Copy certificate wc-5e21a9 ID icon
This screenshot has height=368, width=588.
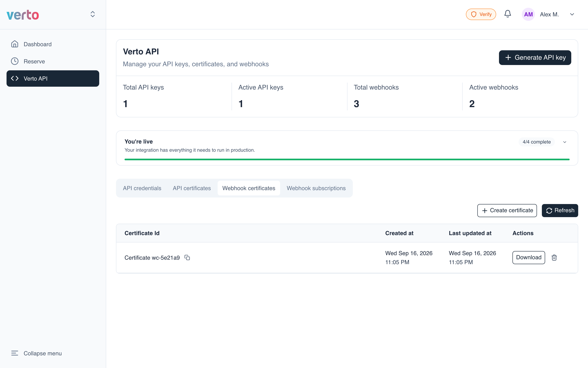[x=187, y=258]
